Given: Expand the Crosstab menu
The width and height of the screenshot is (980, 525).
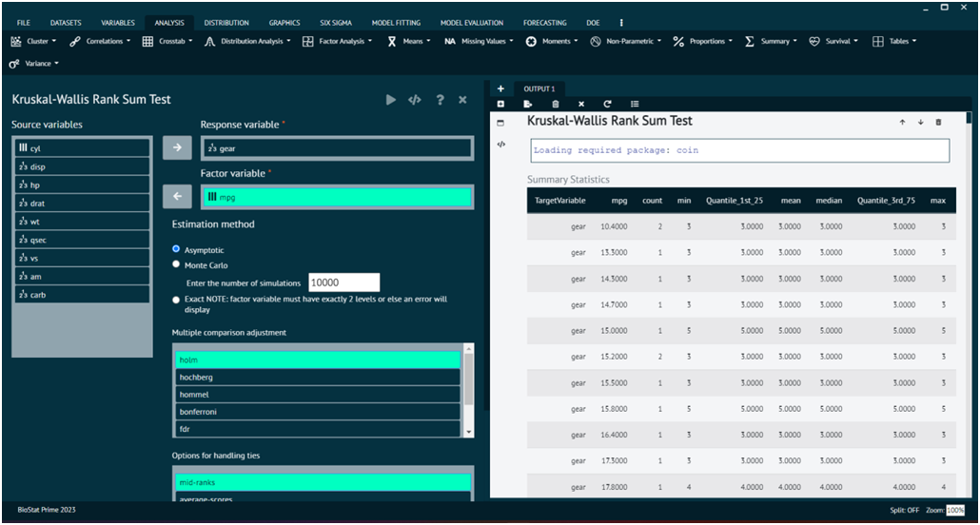Looking at the screenshot, I should point(167,41).
